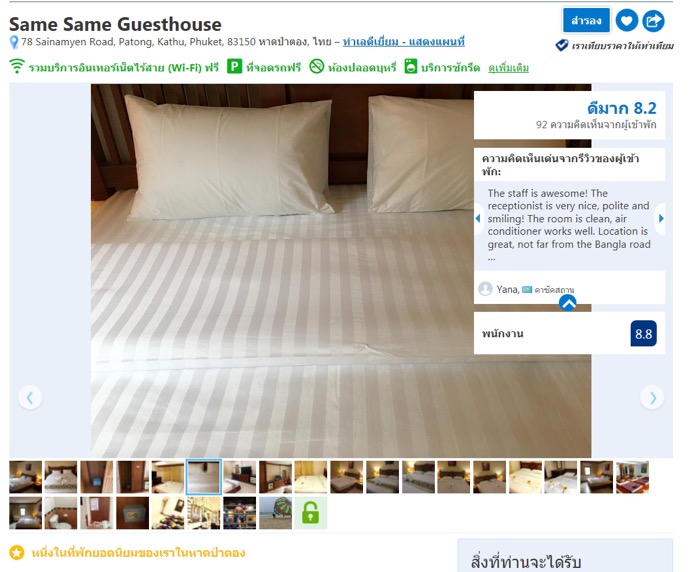The width and height of the screenshot is (700, 572).
Task: Click the free parking P icon
Action: [x=234, y=66]
